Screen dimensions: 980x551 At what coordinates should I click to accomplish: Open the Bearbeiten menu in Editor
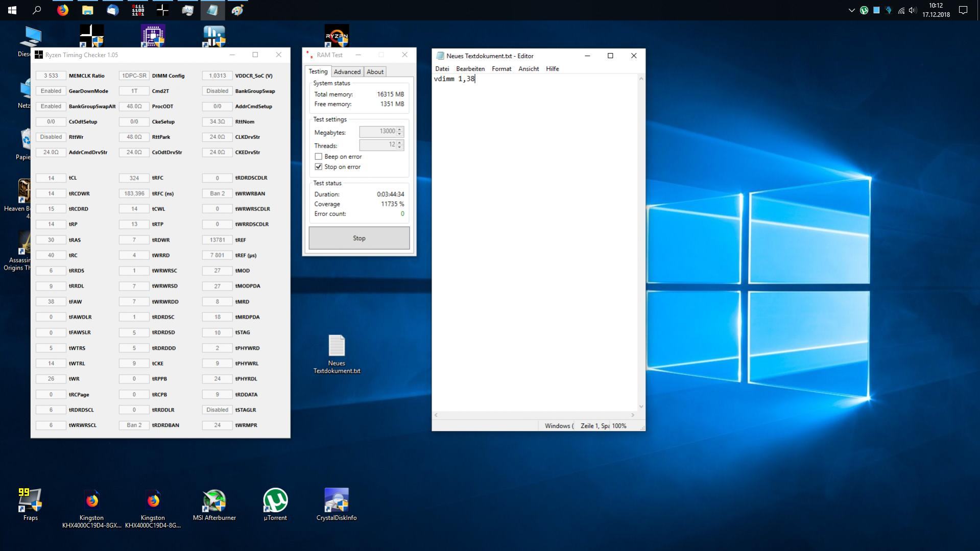tap(470, 69)
